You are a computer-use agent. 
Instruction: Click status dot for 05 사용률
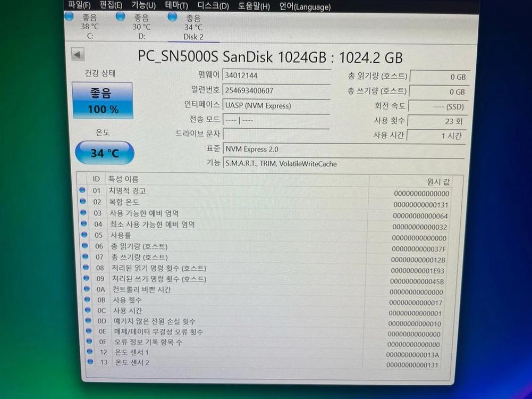click(85, 235)
